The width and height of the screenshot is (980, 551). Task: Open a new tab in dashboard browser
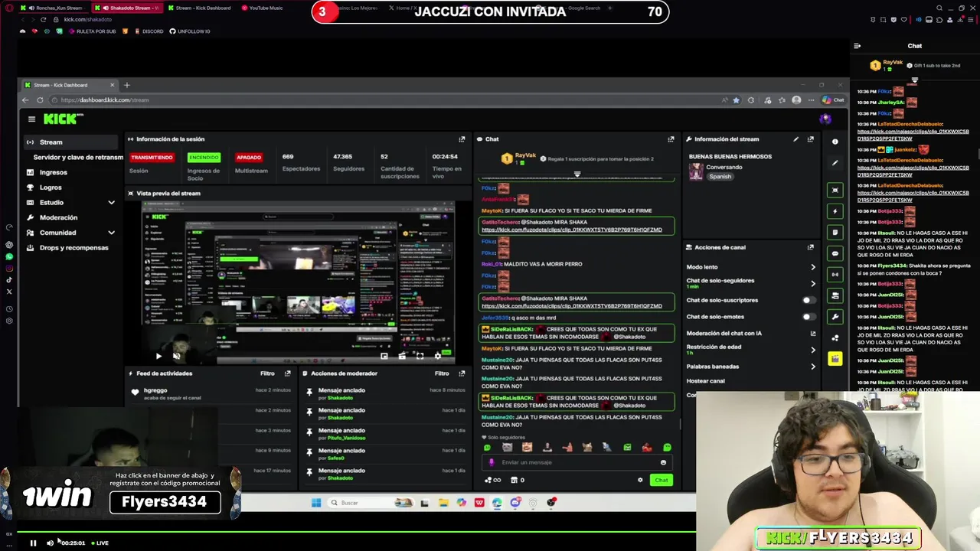click(126, 85)
